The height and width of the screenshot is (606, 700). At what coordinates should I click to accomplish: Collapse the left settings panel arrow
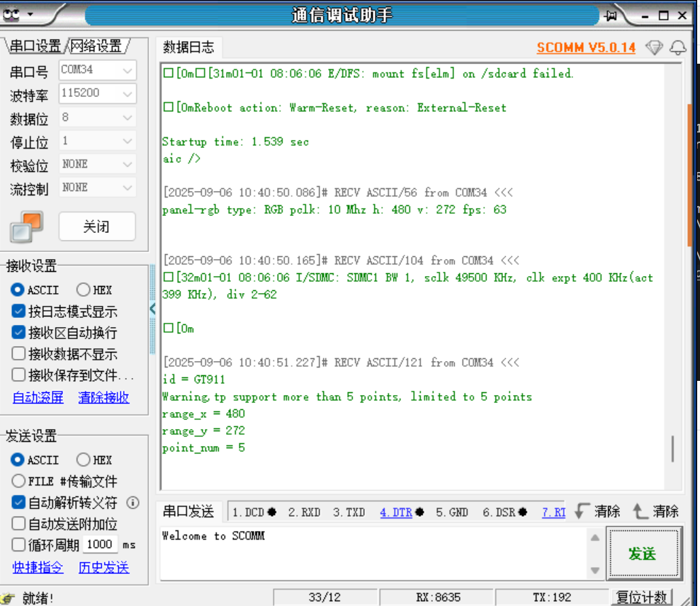pos(152,309)
